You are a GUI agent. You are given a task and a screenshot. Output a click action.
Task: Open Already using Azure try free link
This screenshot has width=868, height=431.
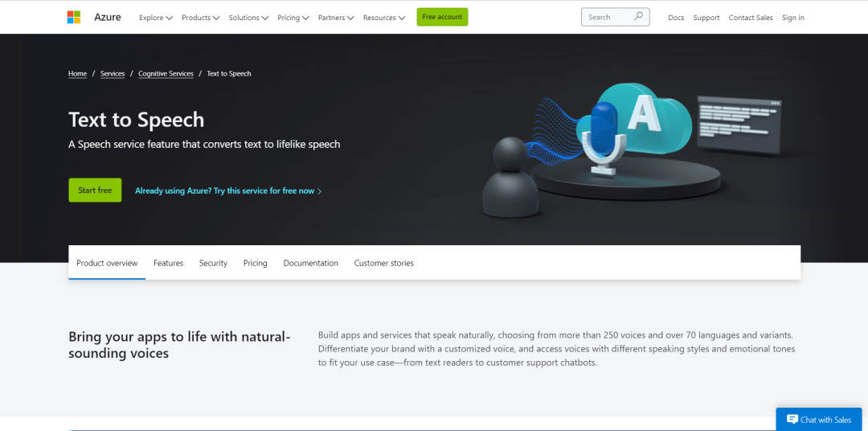click(228, 191)
